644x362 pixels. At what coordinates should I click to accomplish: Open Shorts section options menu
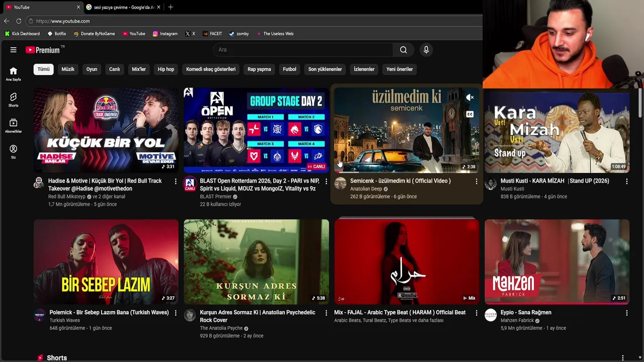tap(623, 357)
